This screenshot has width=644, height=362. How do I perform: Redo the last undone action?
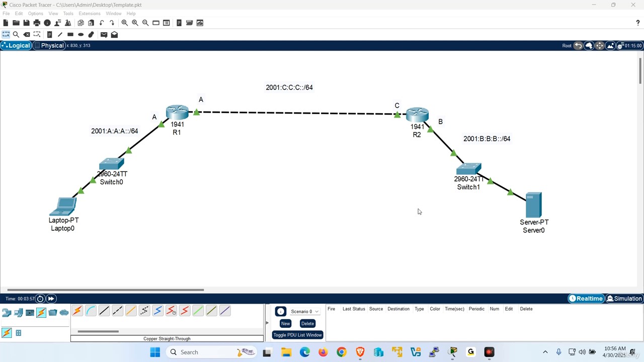(x=112, y=23)
